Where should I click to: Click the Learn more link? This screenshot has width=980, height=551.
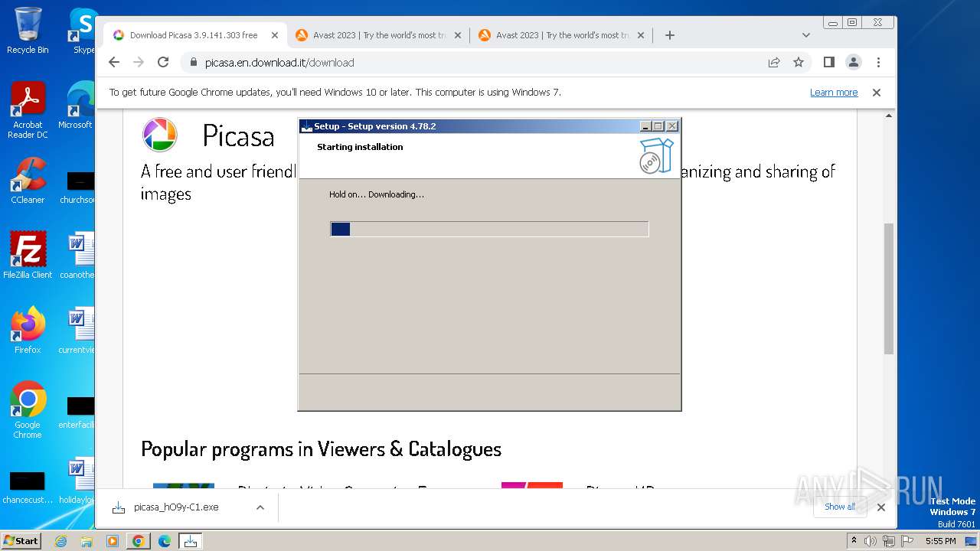click(x=834, y=93)
